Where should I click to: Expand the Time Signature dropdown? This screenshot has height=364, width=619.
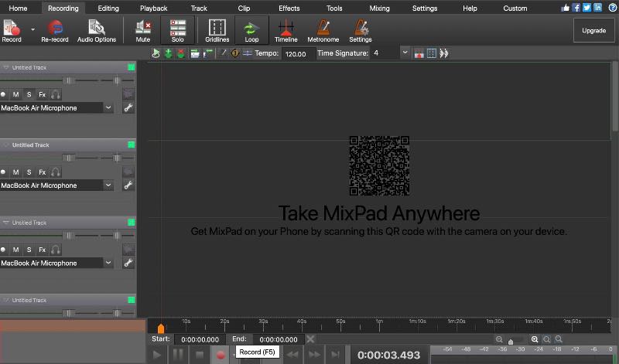pyautogui.click(x=405, y=53)
